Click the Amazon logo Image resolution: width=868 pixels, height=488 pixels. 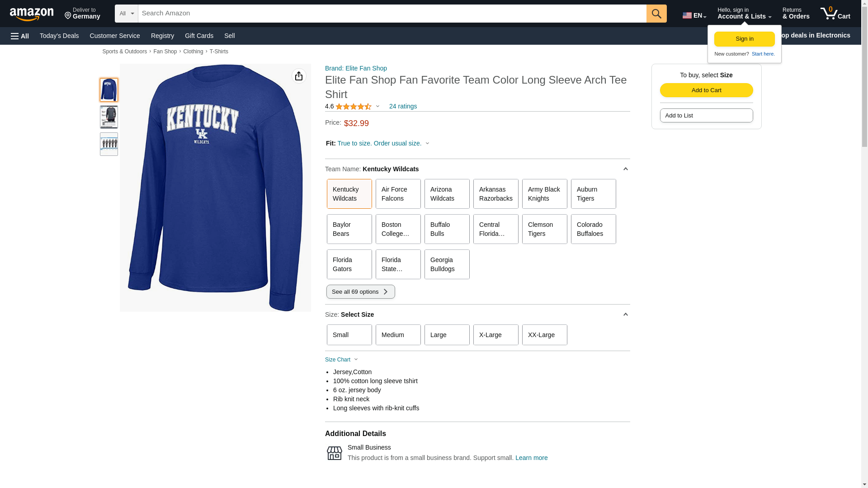click(x=32, y=14)
